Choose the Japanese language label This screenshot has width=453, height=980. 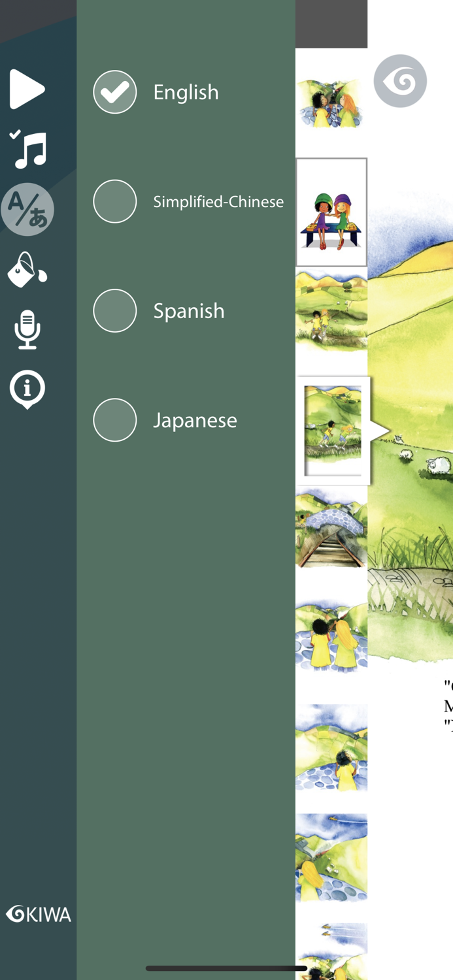[x=195, y=420]
